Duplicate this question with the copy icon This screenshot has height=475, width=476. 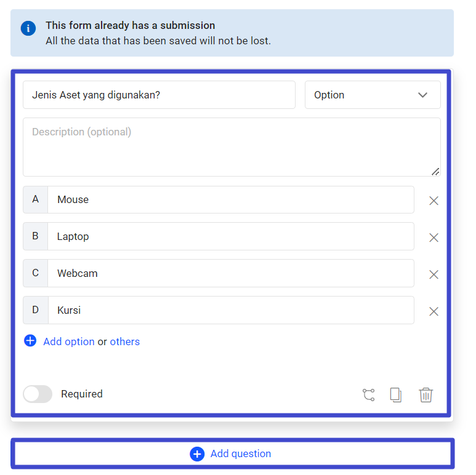pyautogui.click(x=396, y=395)
